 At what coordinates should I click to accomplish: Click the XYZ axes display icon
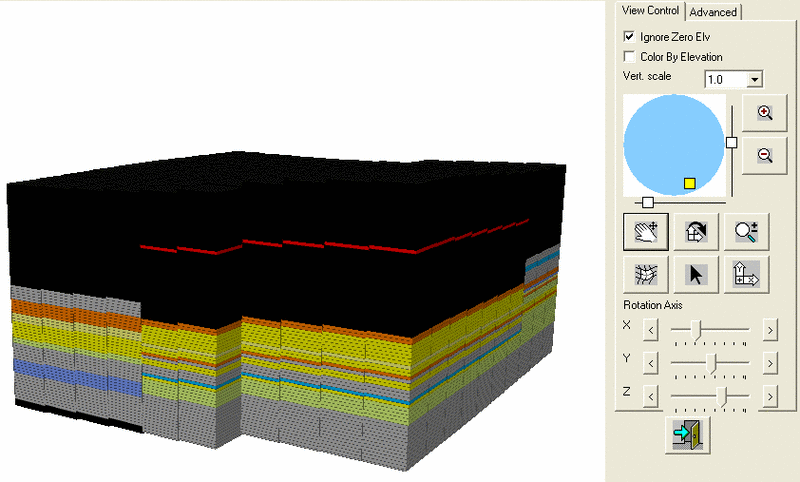[x=746, y=274]
